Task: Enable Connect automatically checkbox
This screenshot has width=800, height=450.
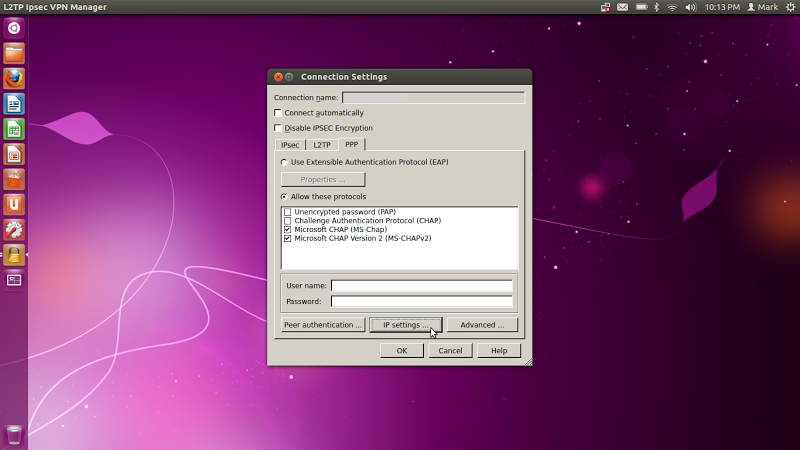Action: point(278,113)
